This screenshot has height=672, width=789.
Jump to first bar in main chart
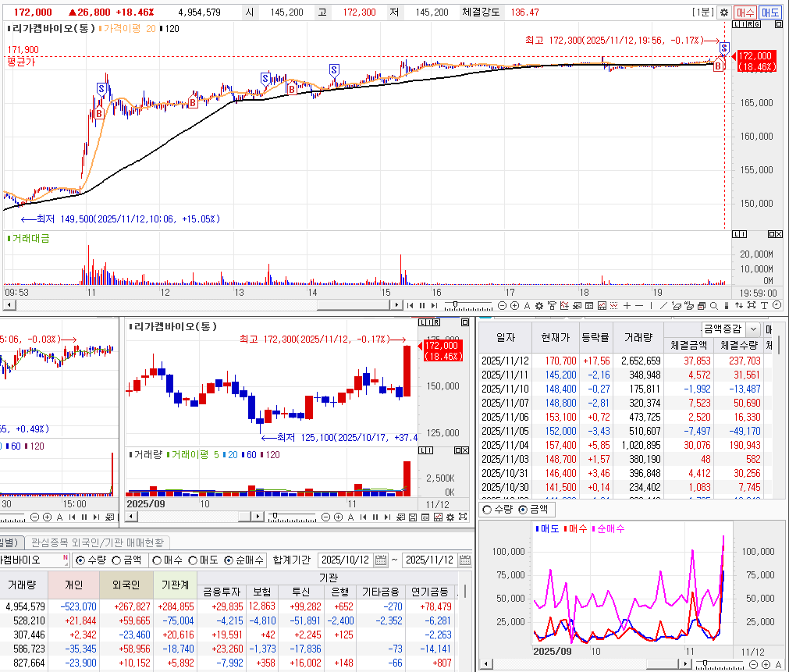(410, 305)
